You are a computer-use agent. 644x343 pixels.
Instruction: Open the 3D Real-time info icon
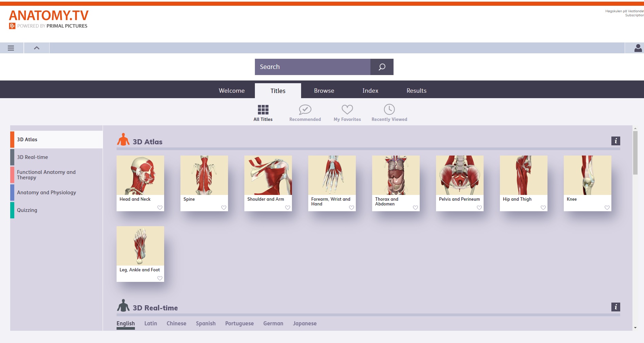[x=615, y=307]
